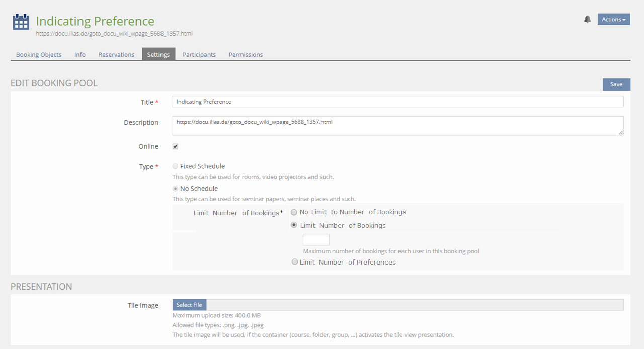Screen dimensions: 644x349
Task: Click into the Title input field
Action: click(397, 102)
